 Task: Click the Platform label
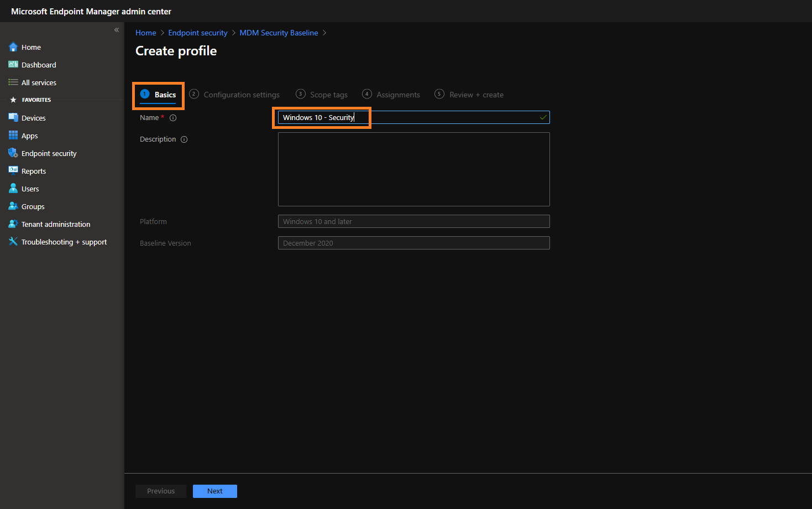point(153,221)
